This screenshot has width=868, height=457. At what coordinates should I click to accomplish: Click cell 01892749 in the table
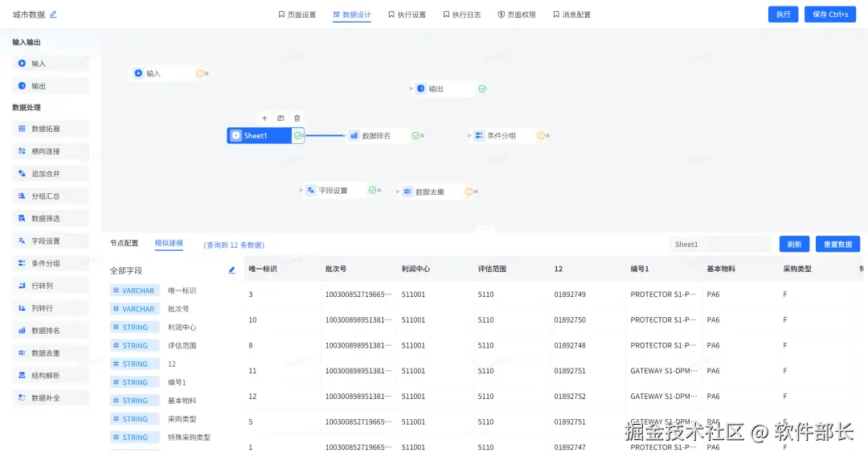pyautogui.click(x=570, y=294)
